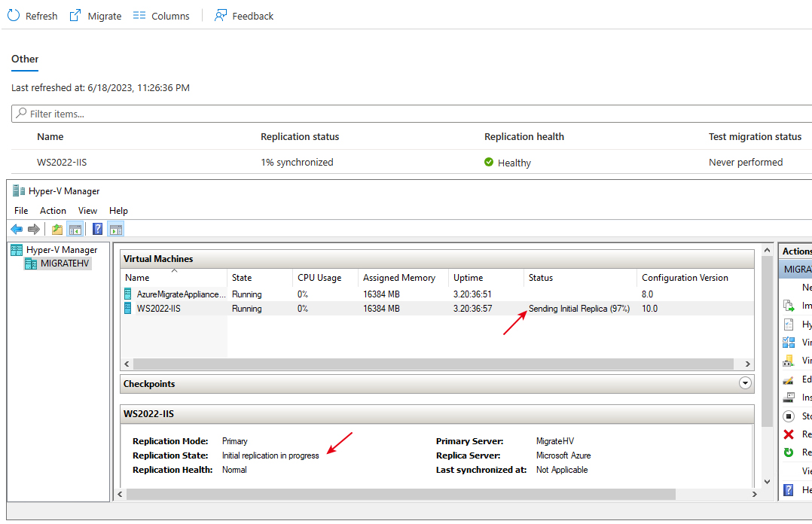
Task: Click the center pane vertical scrollbar
Action: click(767, 340)
